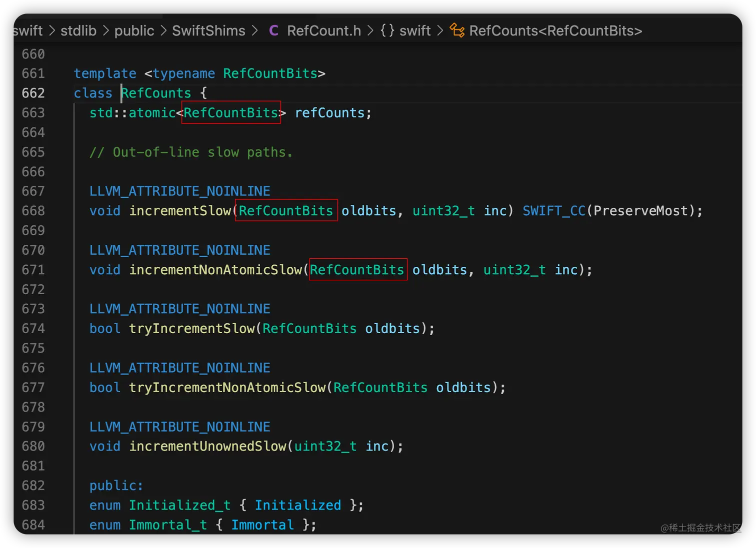Open the stdlib breadcrumb entry
The width and height of the screenshot is (756, 548).
tap(78, 30)
